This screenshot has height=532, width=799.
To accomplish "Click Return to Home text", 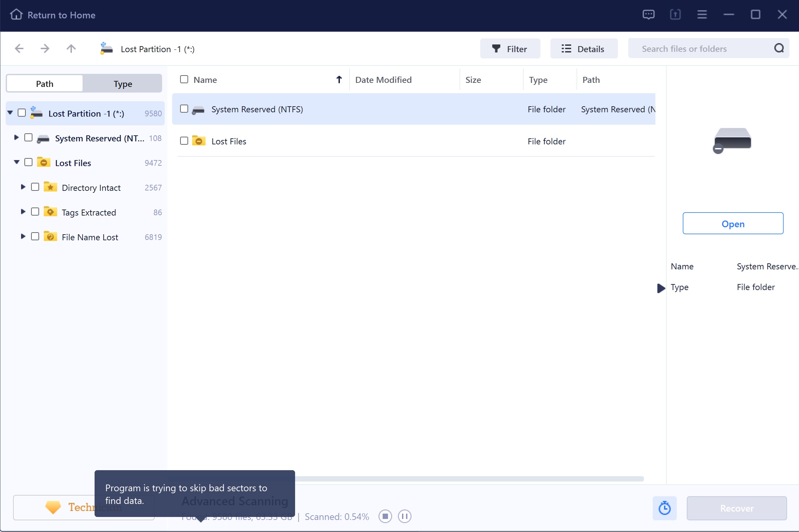I will point(61,15).
